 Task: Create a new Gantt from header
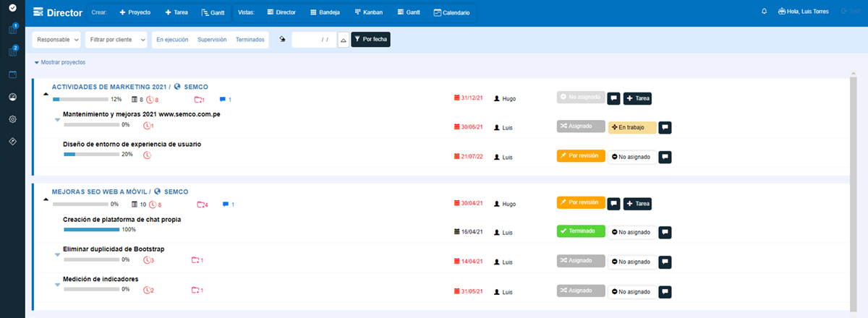click(x=213, y=13)
